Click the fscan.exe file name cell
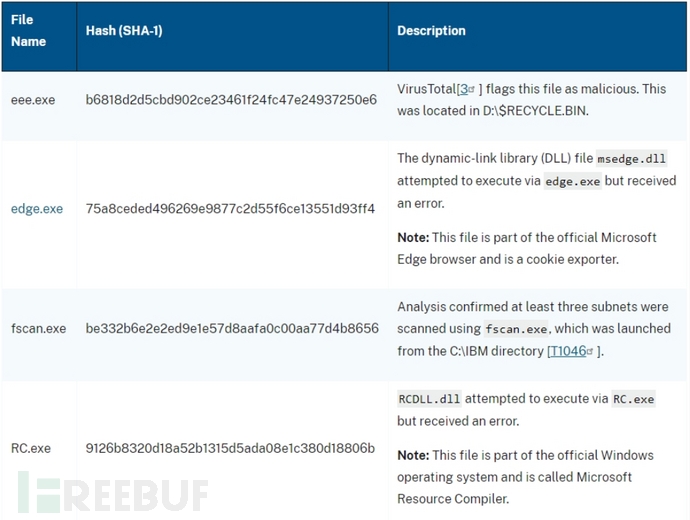Viewport: 690px width, 520px height. (x=39, y=328)
